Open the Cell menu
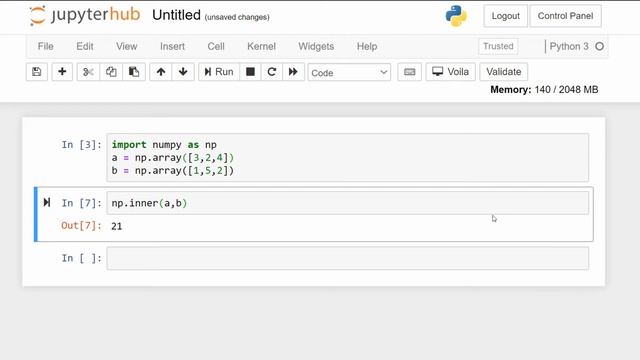 pos(216,47)
